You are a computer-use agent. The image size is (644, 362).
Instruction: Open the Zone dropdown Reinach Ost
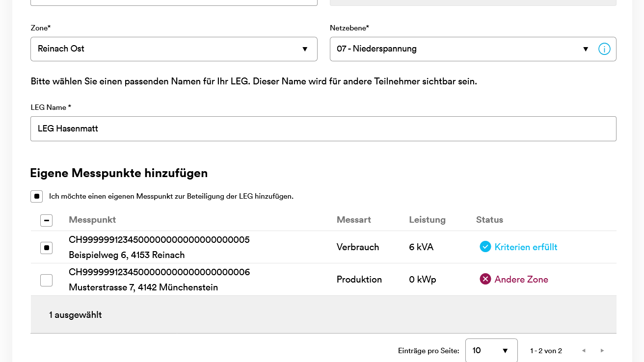174,49
